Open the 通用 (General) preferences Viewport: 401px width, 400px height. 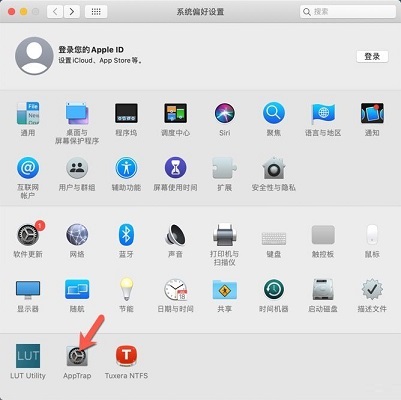point(28,113)
